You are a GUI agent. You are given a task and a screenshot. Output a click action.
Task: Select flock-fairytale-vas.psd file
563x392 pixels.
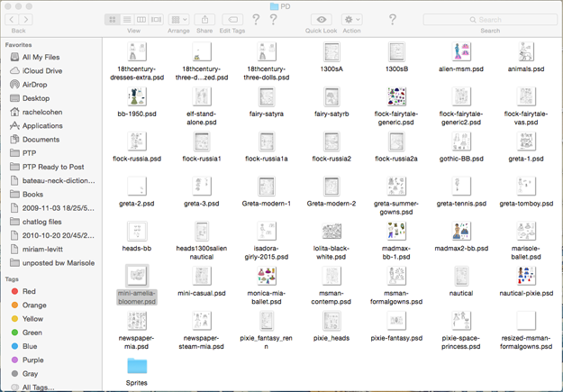(x=526, y=106)
